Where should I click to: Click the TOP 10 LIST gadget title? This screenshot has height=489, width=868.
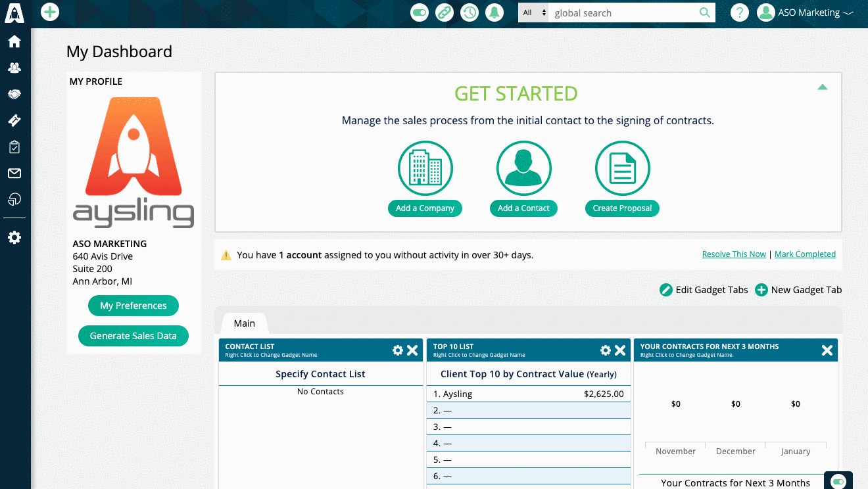(x=453, y=346)
